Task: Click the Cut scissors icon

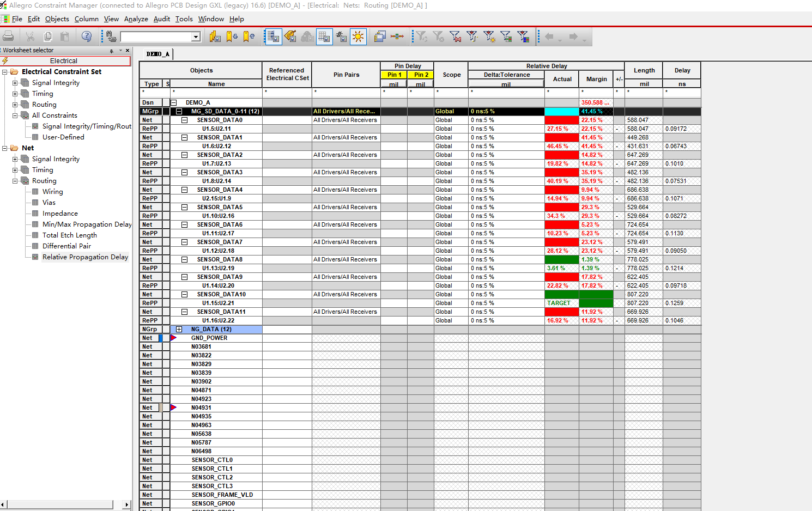Action: click(x=30, y=36)
